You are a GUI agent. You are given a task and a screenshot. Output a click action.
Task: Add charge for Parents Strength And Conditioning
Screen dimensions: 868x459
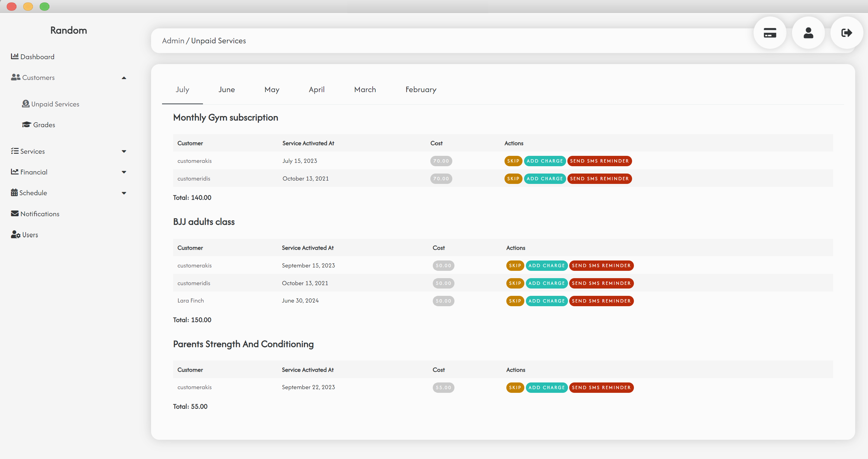547,388
